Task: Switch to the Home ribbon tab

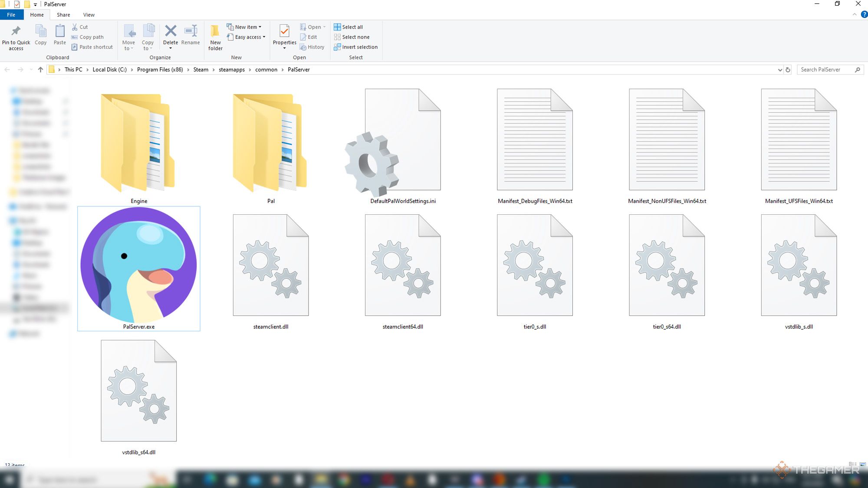Action: click(37, 15)
